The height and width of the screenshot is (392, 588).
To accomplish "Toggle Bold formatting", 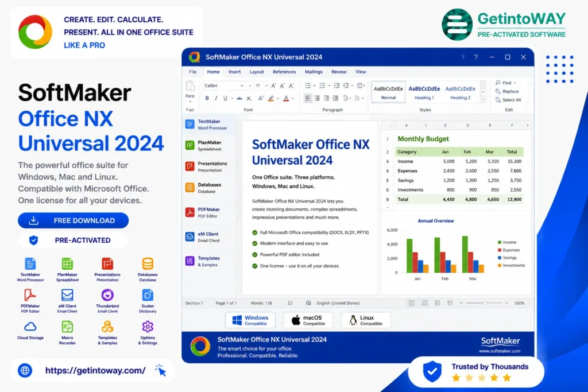I will tap(207, 98).
